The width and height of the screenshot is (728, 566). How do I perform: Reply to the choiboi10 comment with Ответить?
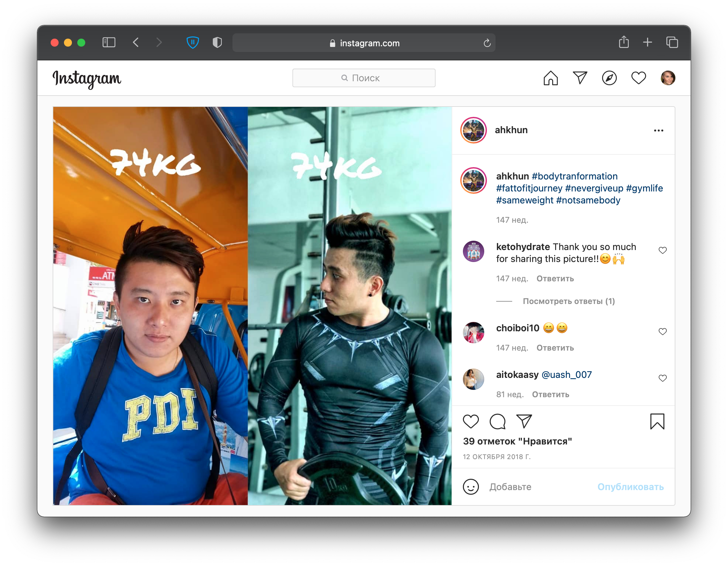point(555,348)
